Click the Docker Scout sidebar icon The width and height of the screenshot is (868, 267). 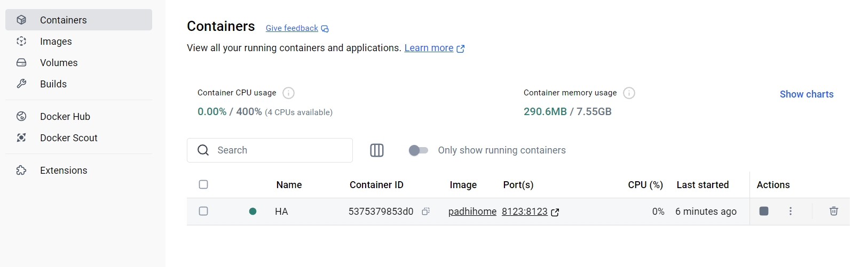21,137
